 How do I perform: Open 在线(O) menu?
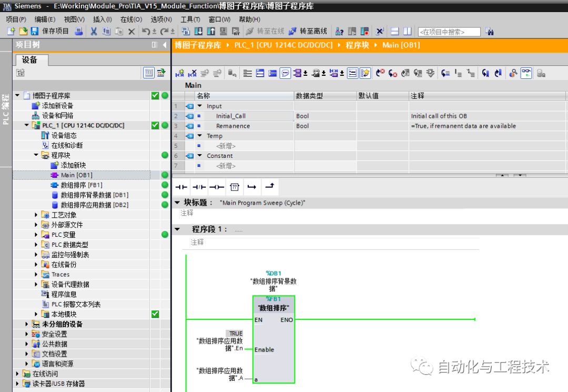tap(131, 19)
